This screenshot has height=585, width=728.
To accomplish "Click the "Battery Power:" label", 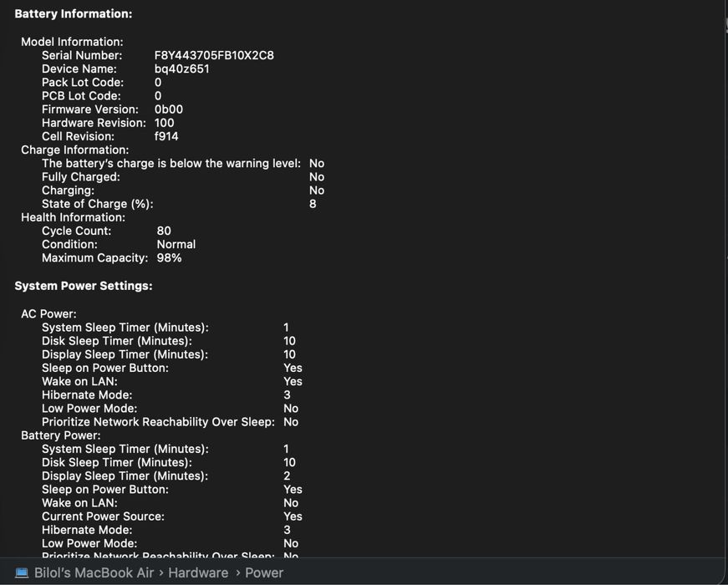I will tap(61, 435).
